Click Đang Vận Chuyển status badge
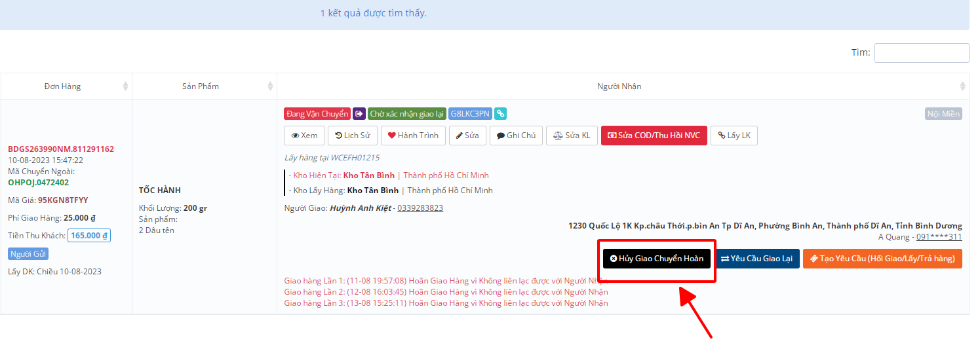980x349 pixels. tap(317, 114)
